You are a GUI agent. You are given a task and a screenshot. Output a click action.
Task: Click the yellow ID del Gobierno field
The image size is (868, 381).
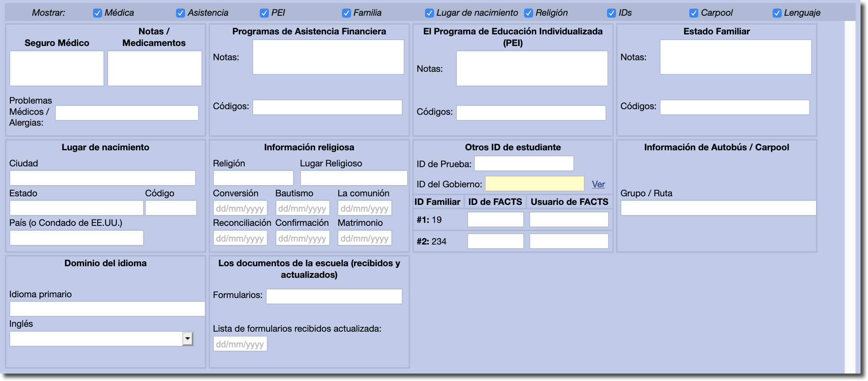click(x=535, y=184)
